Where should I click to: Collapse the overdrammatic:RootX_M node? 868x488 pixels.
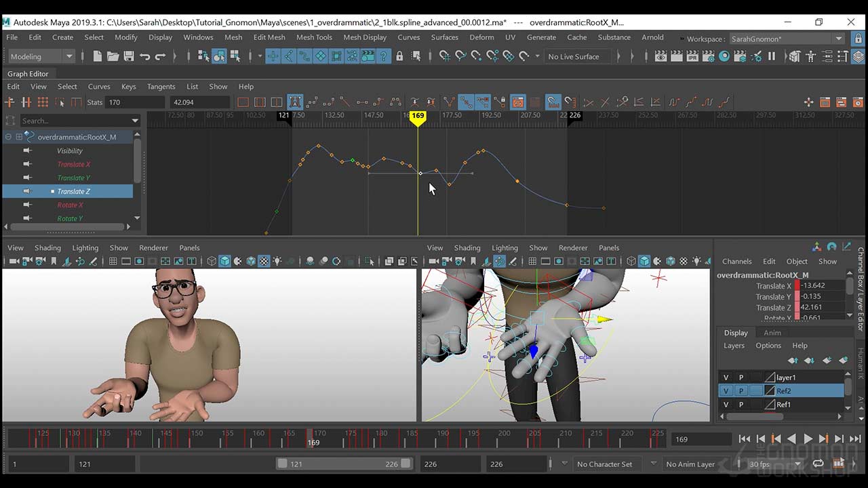click(8, 137)
